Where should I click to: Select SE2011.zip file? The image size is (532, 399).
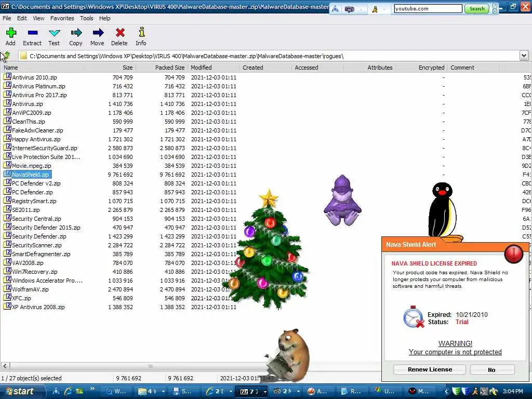[22, 210]
